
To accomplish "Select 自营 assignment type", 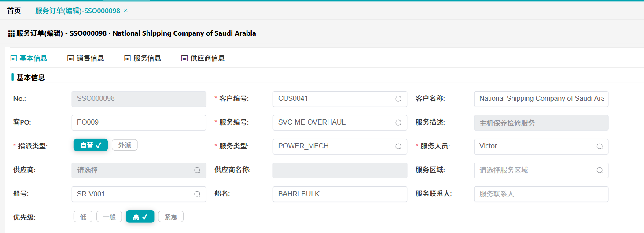I will (x=90, y=145).
